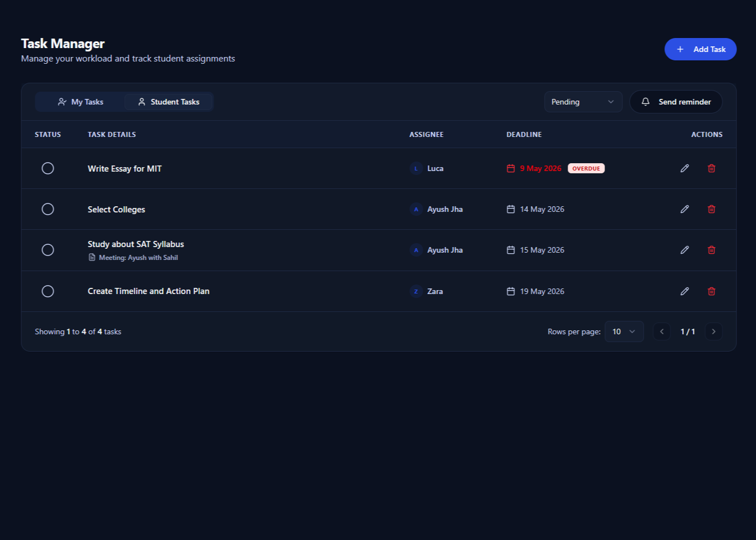Click Ayush Jha in the Select Colleges row
The height and width of the screenshot is (540, 756).
pyautogui.click(x=445, y=209)
